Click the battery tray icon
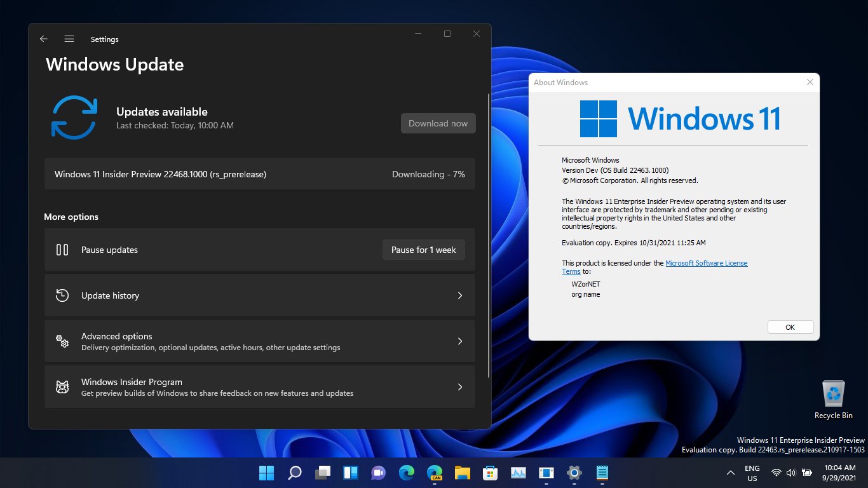The width and height of the screenshot is (868, 488). click(x=807, y=473)
